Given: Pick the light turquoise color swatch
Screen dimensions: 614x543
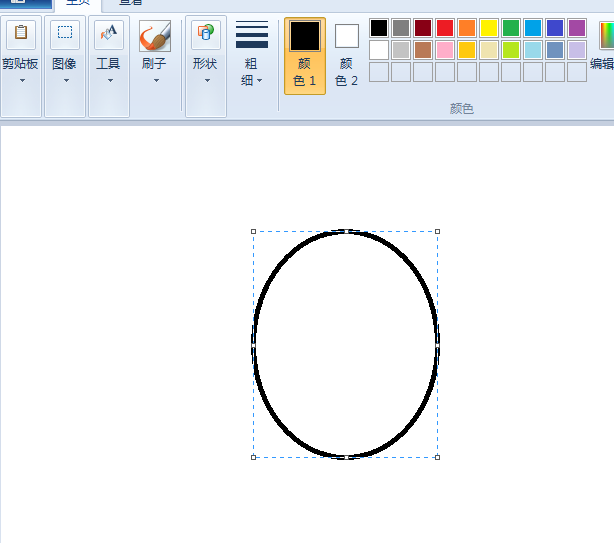Looking at the screenshot, I should coord(533,50).
